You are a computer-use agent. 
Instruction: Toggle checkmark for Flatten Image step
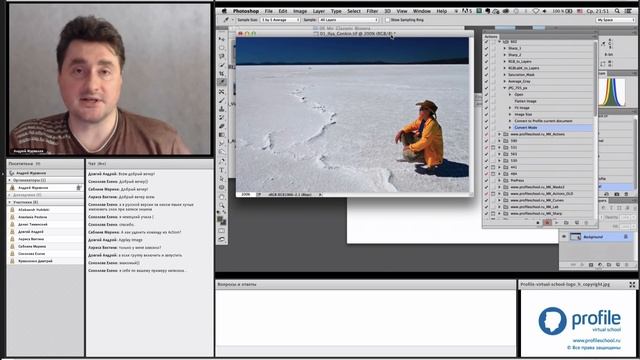(x=486, y=101)
